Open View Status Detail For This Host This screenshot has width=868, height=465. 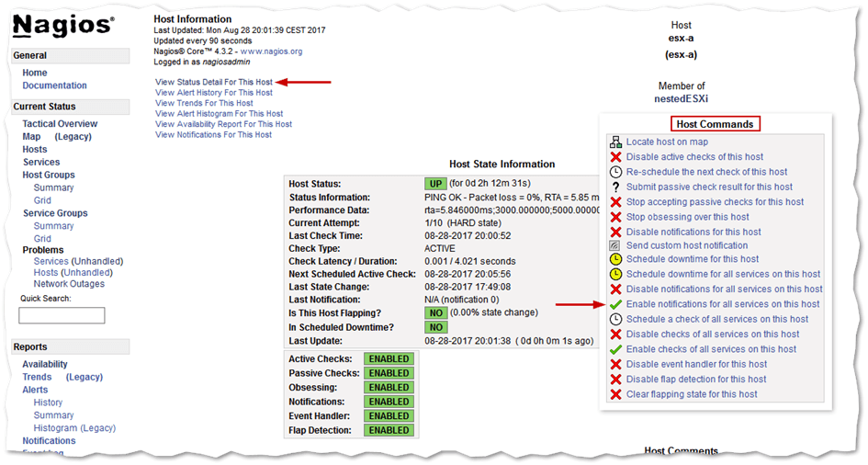point(214,82)
